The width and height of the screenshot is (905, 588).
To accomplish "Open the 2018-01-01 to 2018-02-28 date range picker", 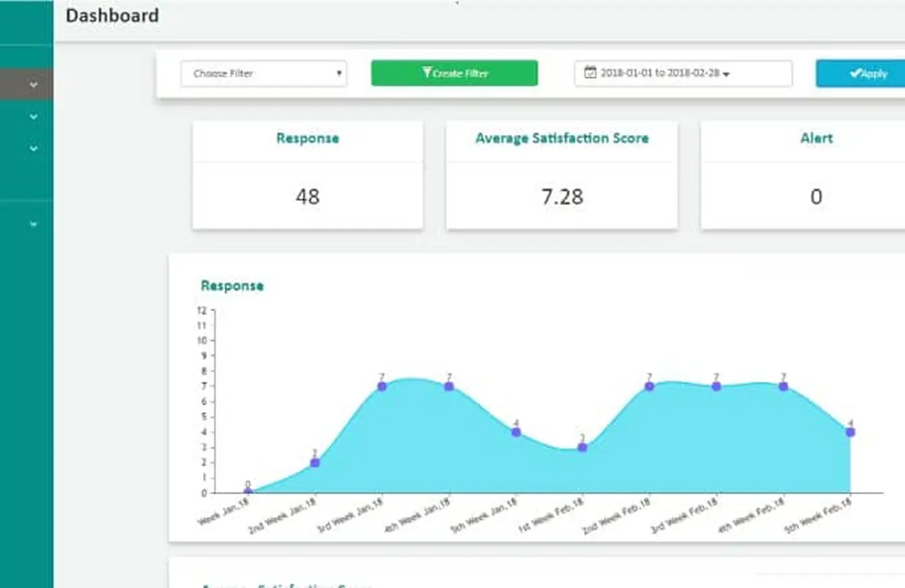I will tap(682, 73).
